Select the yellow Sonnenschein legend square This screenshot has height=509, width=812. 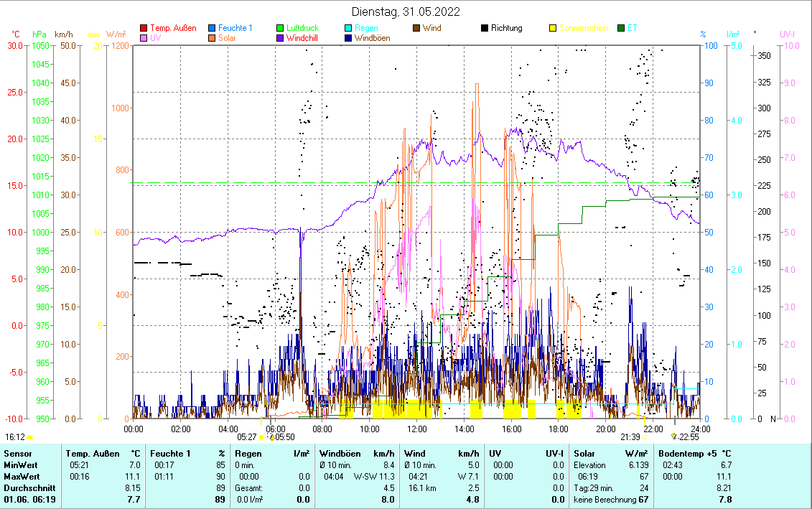click(x=553, y=29)
